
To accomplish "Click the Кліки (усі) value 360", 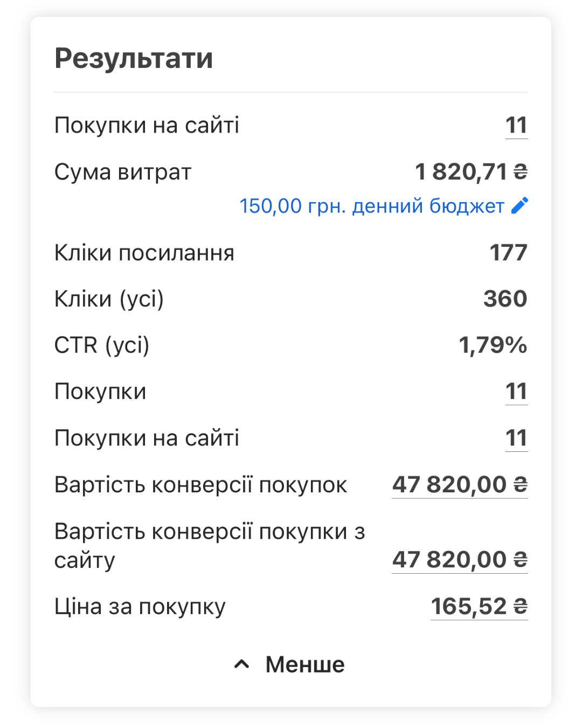I will (x=505, y=299).
